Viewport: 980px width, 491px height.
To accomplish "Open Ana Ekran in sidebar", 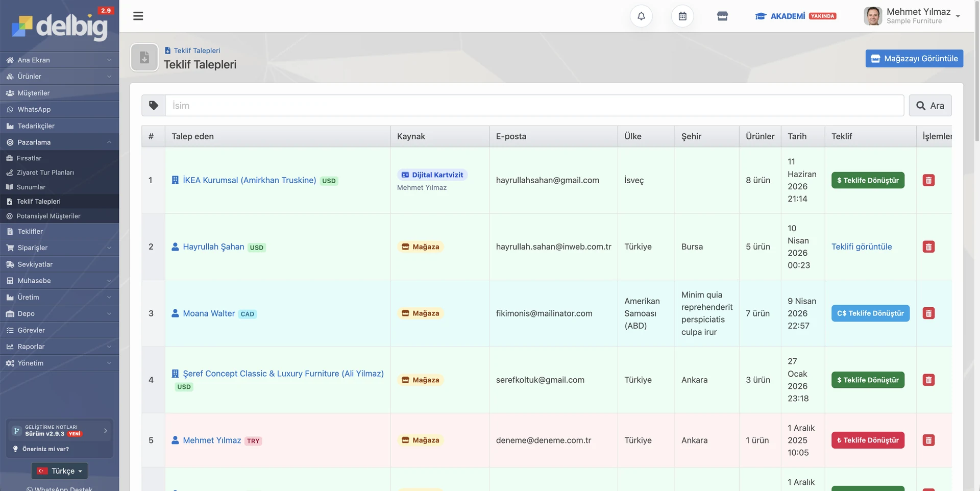I will pos(59,60).
